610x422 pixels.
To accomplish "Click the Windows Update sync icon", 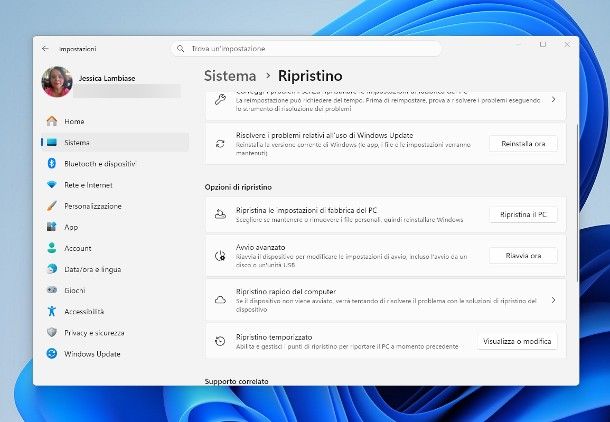I will point(52,354).
